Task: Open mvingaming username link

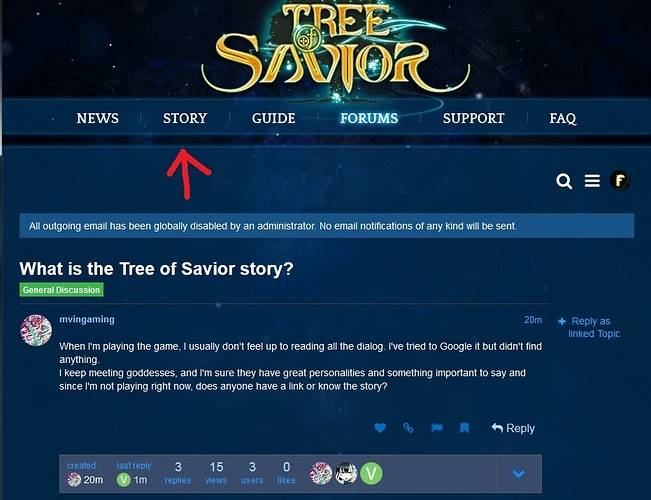Action: click(x=87, y=319)
